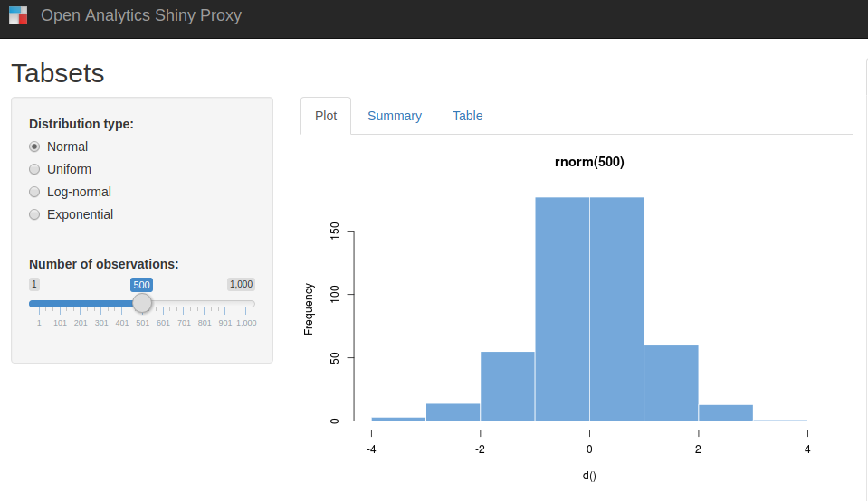The image size is (868, 501).
Task: Open the Open Analytics Shiny Proxy link
Action: pyautogui.click(x=141, y=15)
